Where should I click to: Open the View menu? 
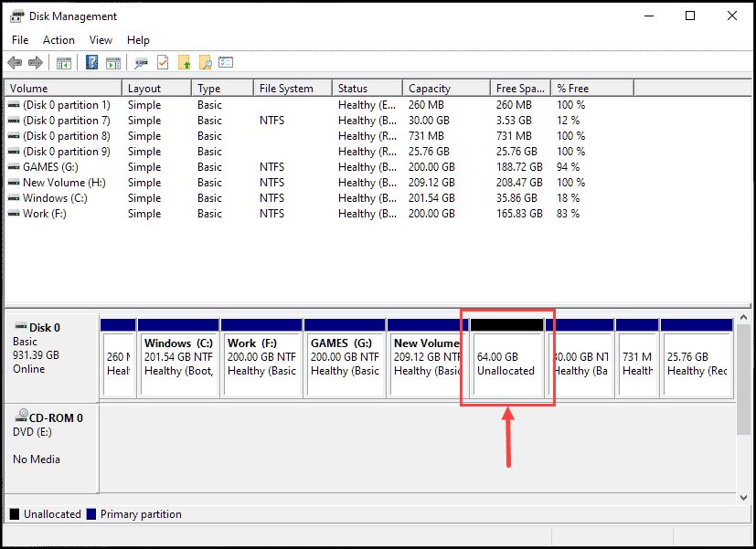click(101, 39)
